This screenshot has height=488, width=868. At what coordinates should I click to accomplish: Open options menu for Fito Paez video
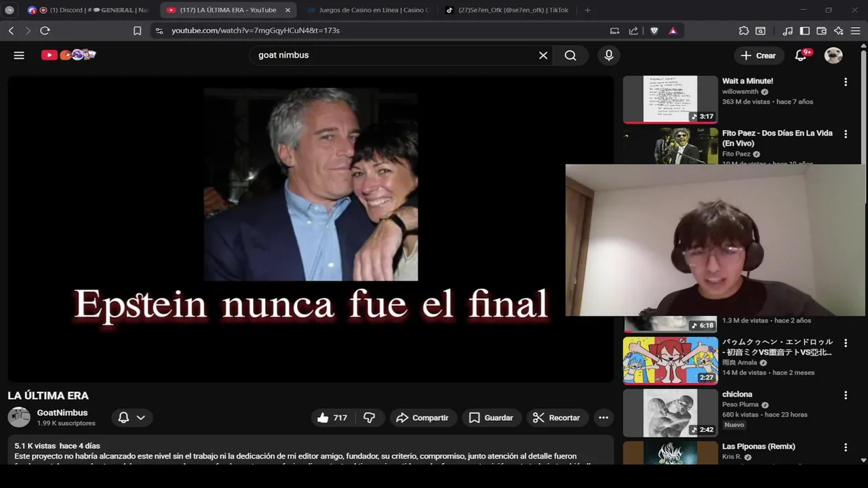point(845,134)
